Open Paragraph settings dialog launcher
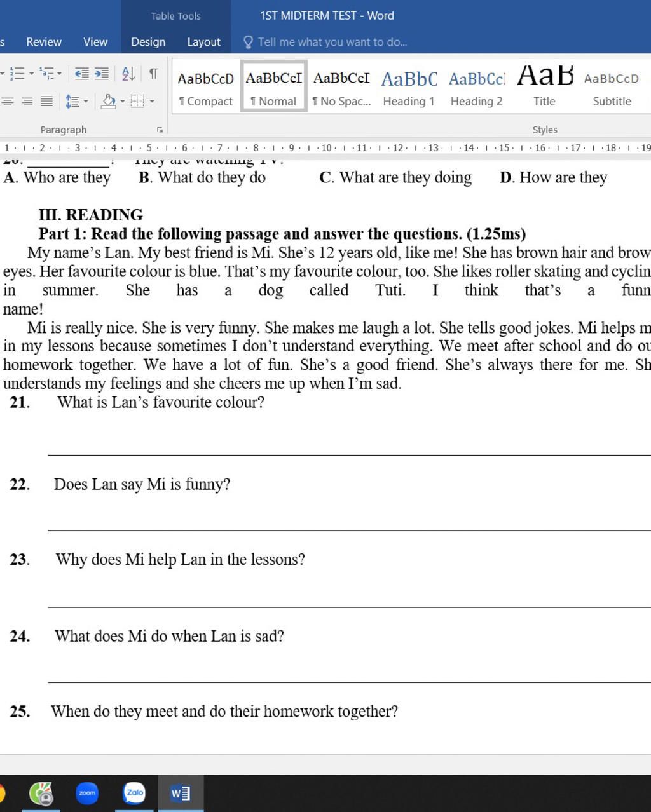The image size is (651, 812). click(x=160, y=130)
